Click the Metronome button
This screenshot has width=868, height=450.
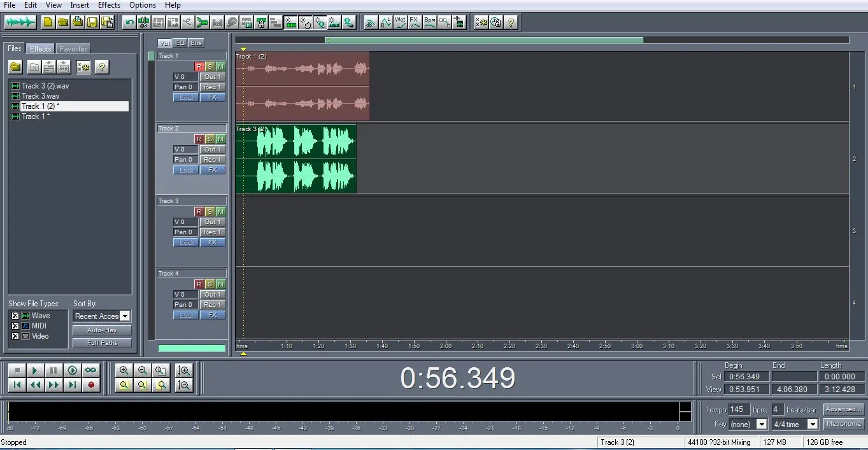click(843, 424)
